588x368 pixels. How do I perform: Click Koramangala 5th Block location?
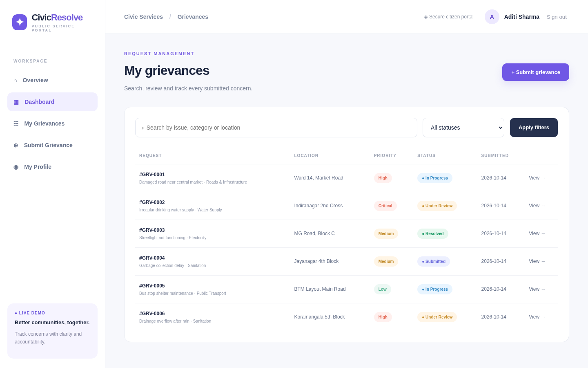coord(319,317)
